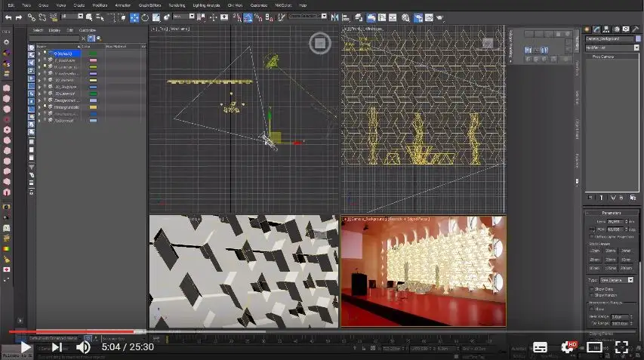Image resolution: width=644 pixels, height=360 pixels.
Task: Open the Render Setup dialog icon
Action: tap(418, 17)
